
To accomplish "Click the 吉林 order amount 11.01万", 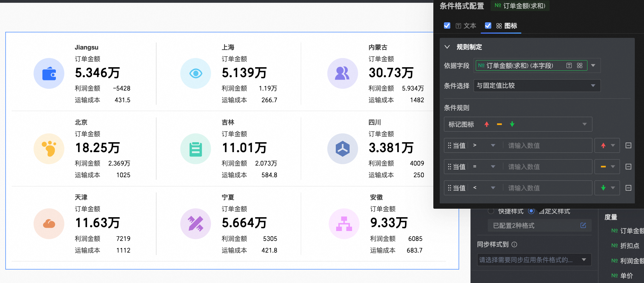I will point(244,148).
